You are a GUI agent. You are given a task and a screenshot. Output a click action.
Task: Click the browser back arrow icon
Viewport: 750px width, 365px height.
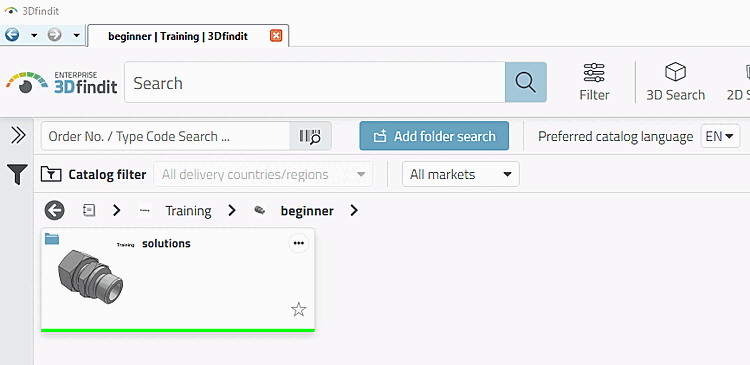click(x=12, y=35)
